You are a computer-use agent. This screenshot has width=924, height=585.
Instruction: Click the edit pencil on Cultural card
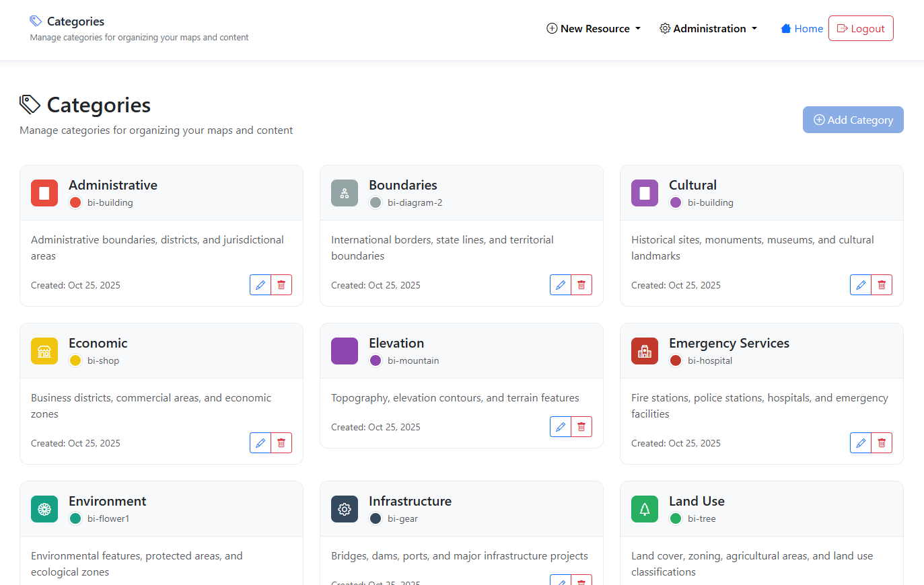(860, 285)
